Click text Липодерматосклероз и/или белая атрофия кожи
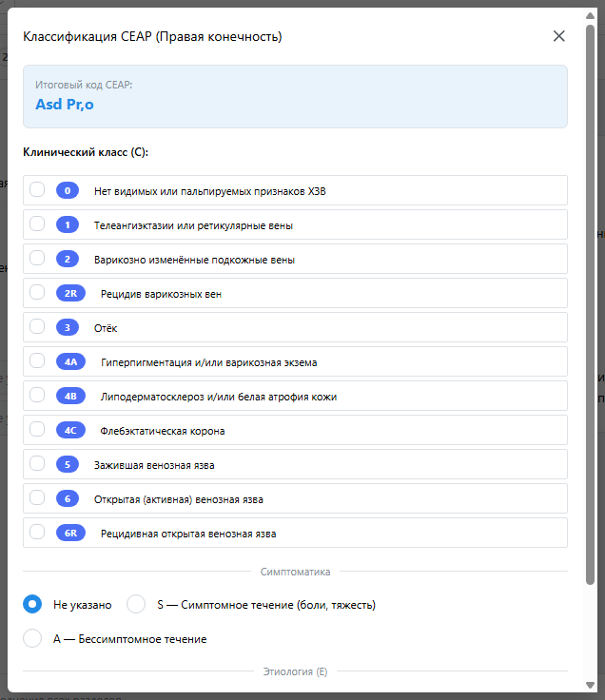This screenshot has width=605, height=700. (x=219, y=397)
